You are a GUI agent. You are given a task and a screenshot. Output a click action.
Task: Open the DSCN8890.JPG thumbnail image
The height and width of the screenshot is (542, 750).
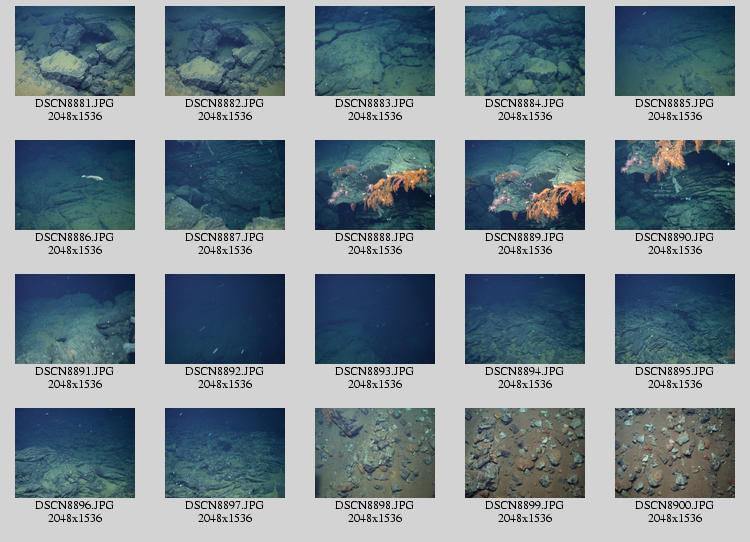[675, 185]
